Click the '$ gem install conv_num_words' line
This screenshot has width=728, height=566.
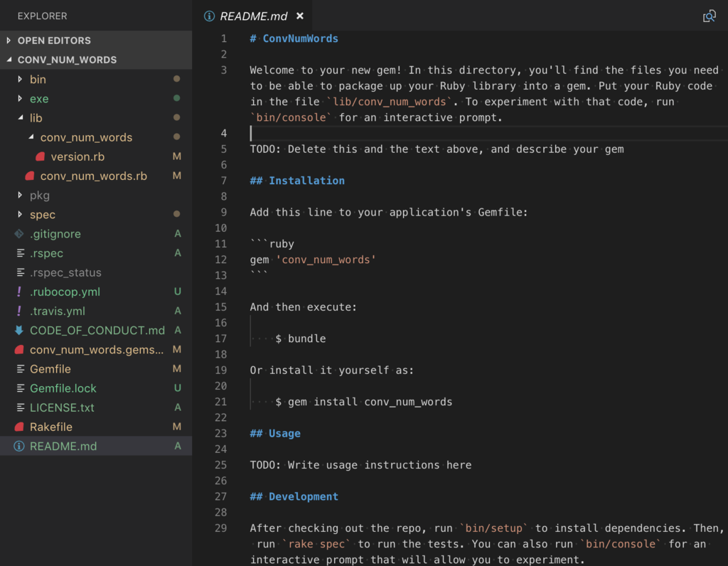[363, 402]
